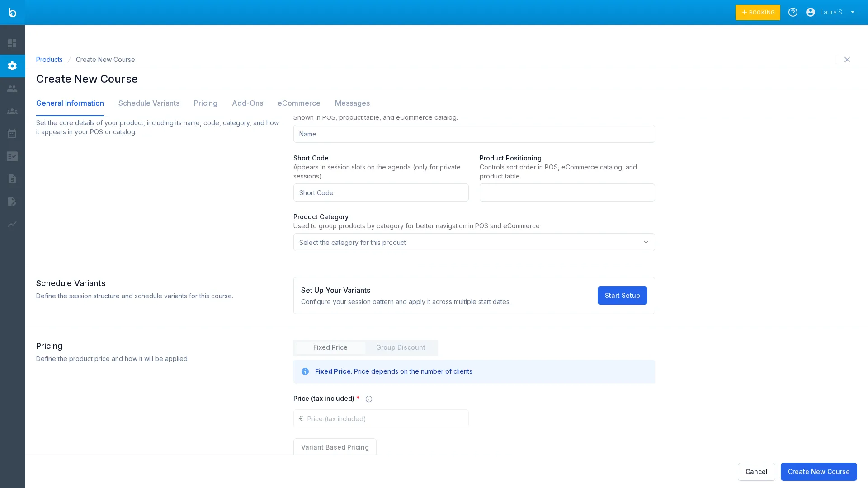Click the Products breadcrumb link
The image size is (868, 488).
pyautogui.click(x=49, y=60)
